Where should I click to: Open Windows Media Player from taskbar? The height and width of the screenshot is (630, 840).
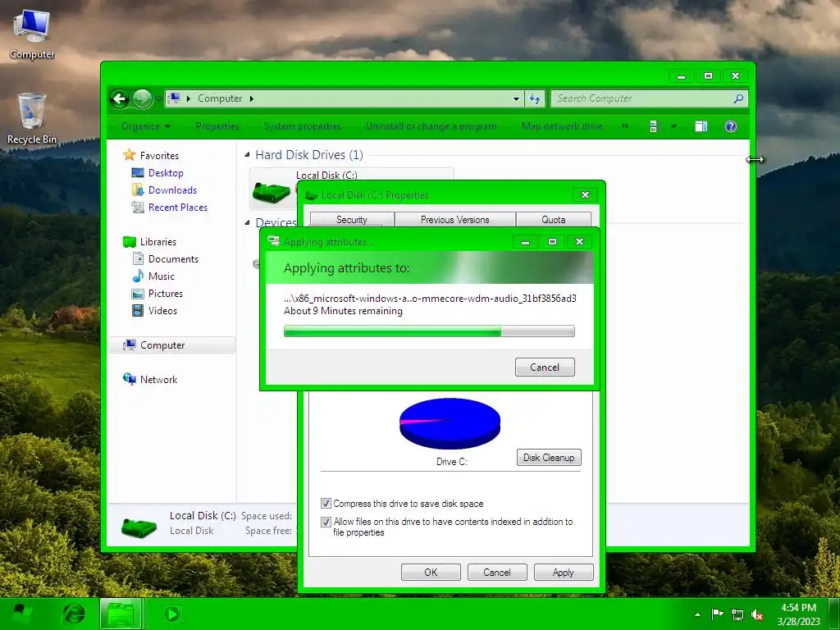(172, 614)
